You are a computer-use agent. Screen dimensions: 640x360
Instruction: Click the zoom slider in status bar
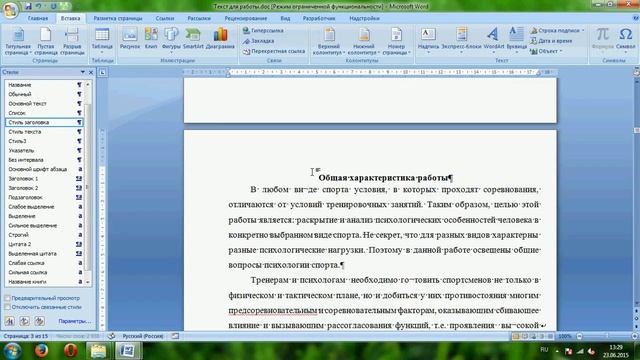coord(607,336)
